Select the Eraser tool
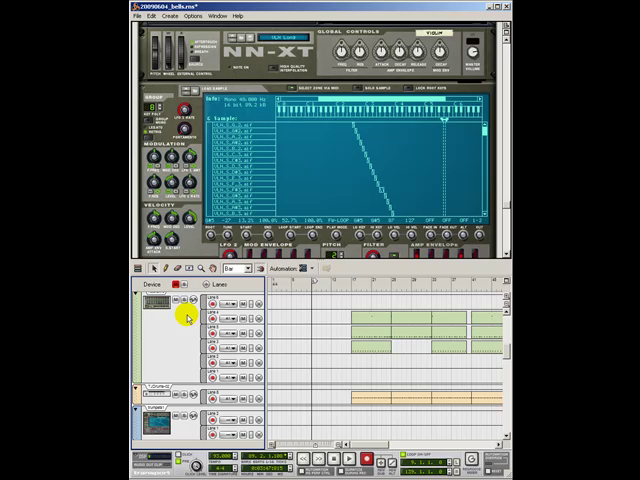This screenshot has height=480, width=640. point(177,269)
